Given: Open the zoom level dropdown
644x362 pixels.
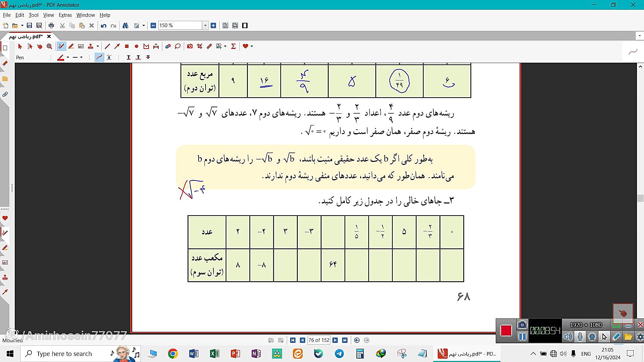Looking at the screenshot, I should 205,25.
